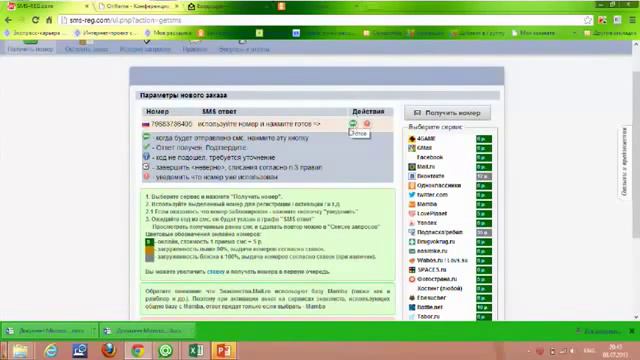Close the downloads bar with the X

[632, 331]
